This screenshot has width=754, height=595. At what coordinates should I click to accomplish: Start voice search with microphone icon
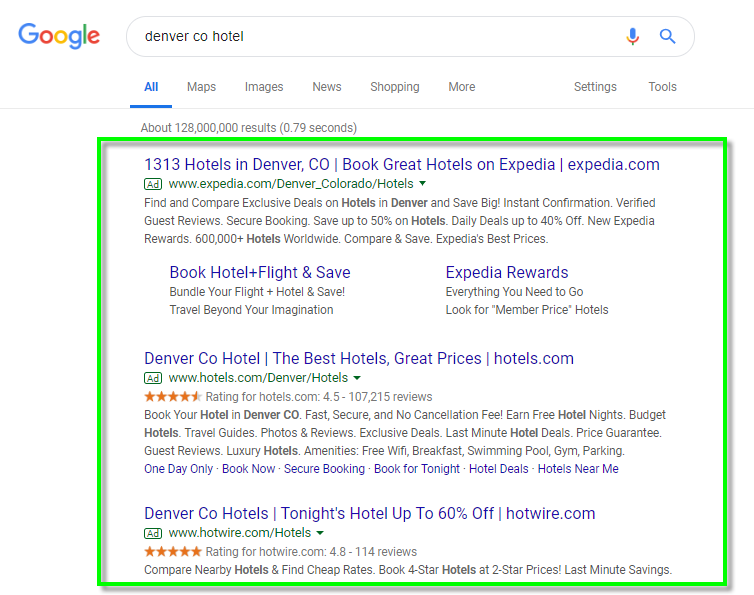click(633, 36)
